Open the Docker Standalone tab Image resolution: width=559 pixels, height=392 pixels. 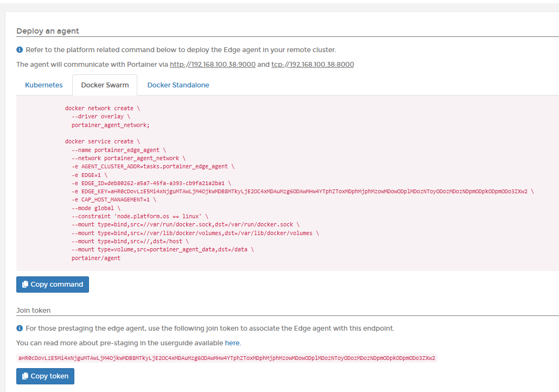(178, 85)
